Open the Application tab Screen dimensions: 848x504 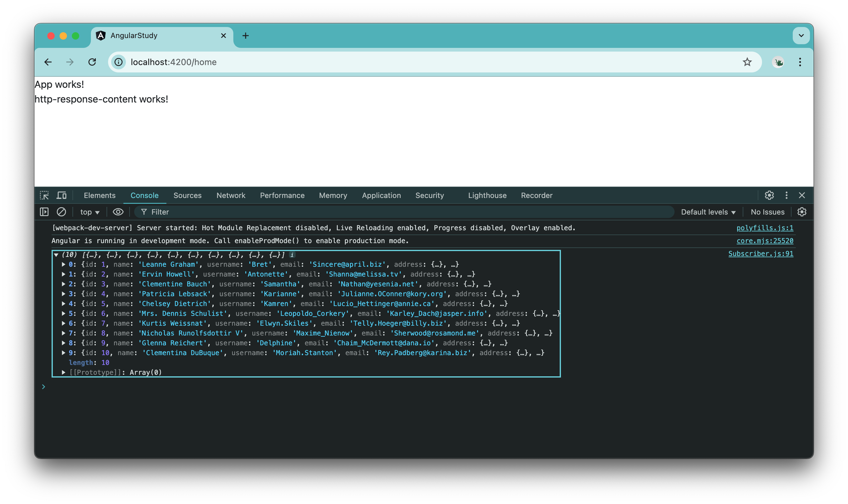381,195
